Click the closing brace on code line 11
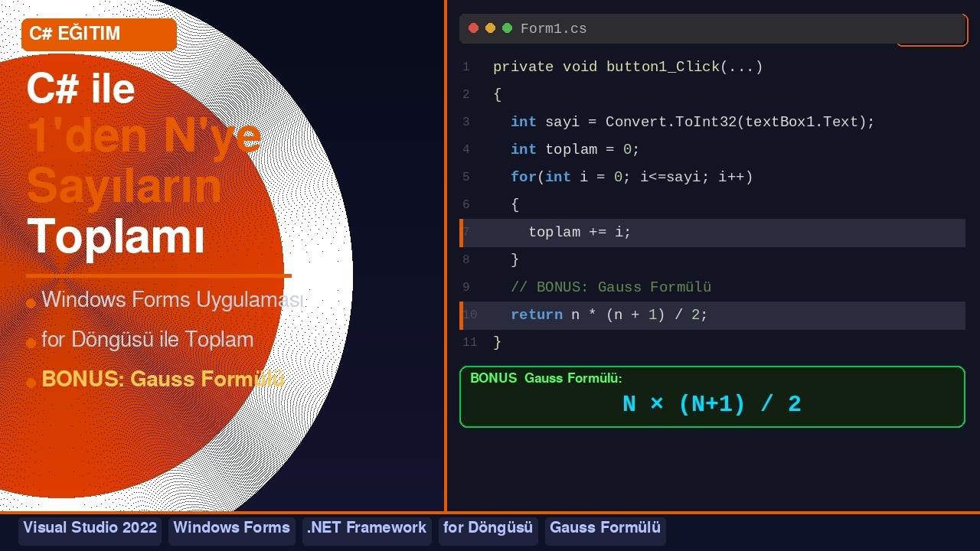Screen dimensions: 980x551 point(498,342)
